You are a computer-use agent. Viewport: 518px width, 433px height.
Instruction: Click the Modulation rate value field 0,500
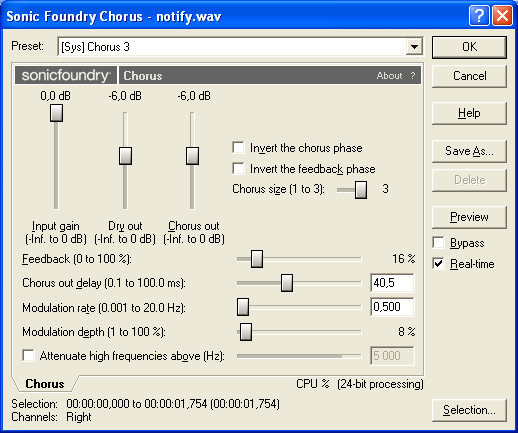pos(392,307)
